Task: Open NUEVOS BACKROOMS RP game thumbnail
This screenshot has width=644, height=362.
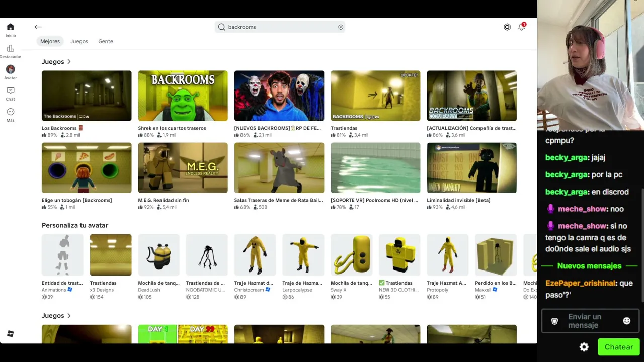Action: click(x=279, y=96)
